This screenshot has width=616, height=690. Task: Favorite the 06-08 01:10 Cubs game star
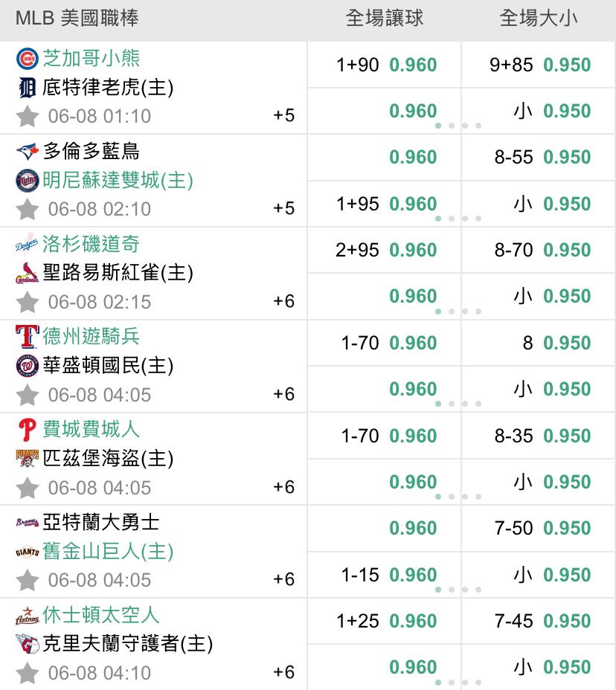click(28, 117)
